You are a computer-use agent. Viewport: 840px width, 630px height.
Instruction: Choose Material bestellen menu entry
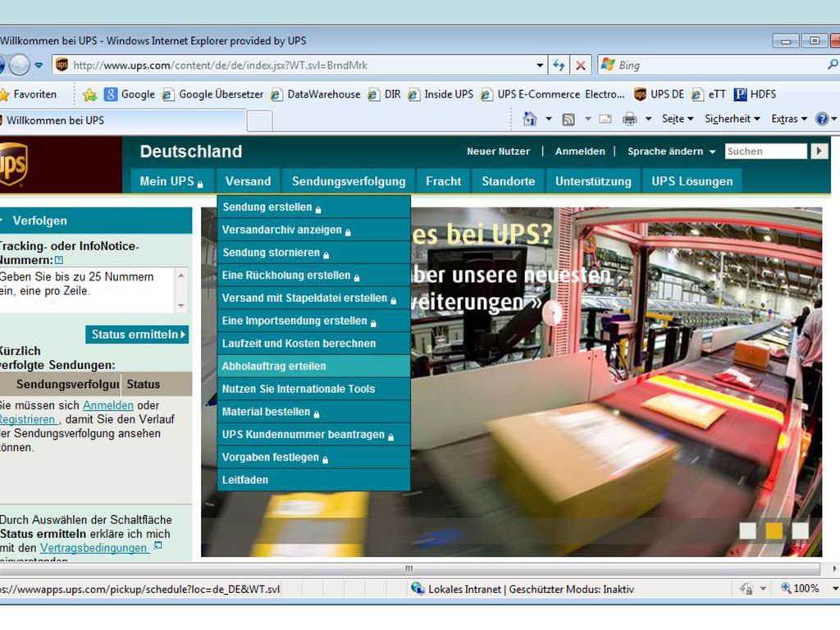[314, 412]
